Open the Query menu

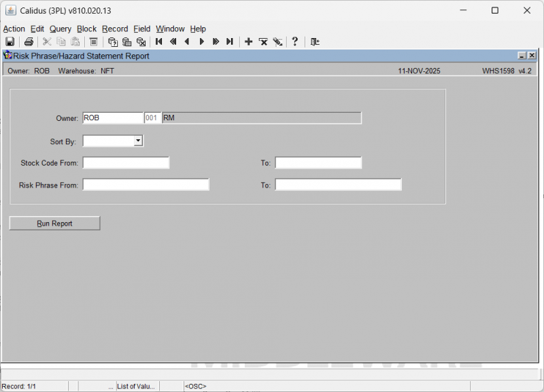pos(60,29)
